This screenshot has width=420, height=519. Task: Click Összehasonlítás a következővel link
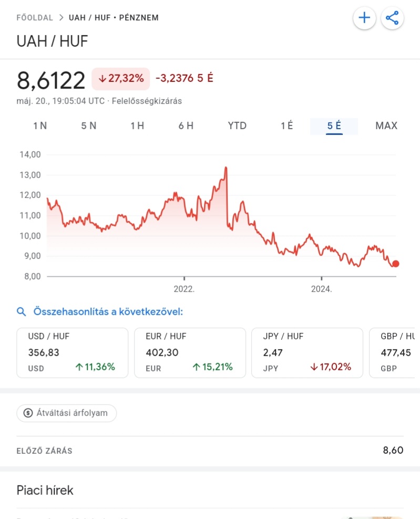pyautogui.click(x=108, y=312)
